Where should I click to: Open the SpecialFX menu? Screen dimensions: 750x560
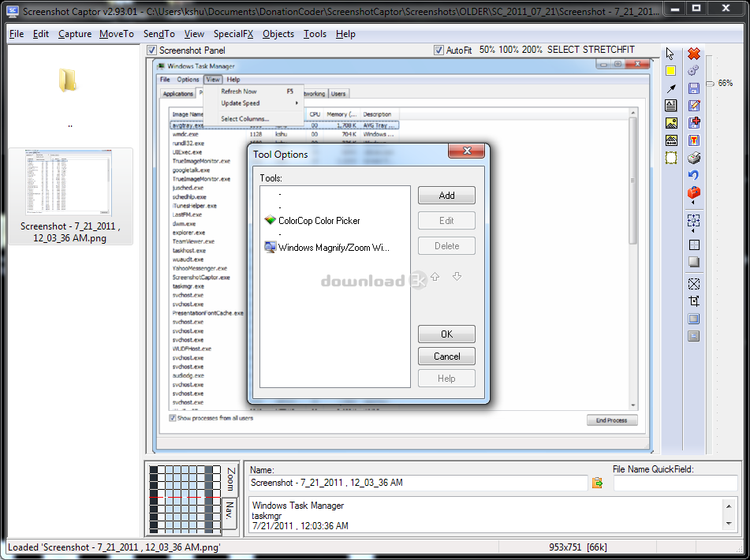(x=233, y=34)
